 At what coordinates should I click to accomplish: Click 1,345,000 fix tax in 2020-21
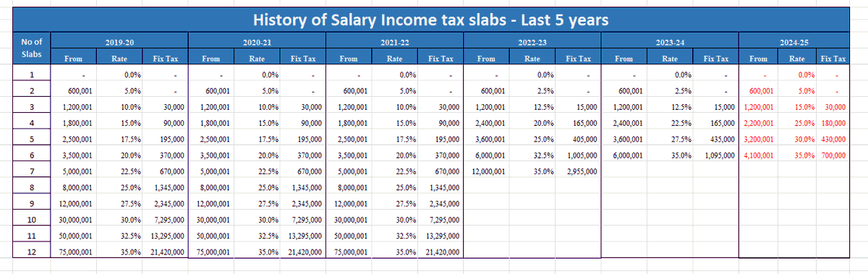click(x=306, y=188)
